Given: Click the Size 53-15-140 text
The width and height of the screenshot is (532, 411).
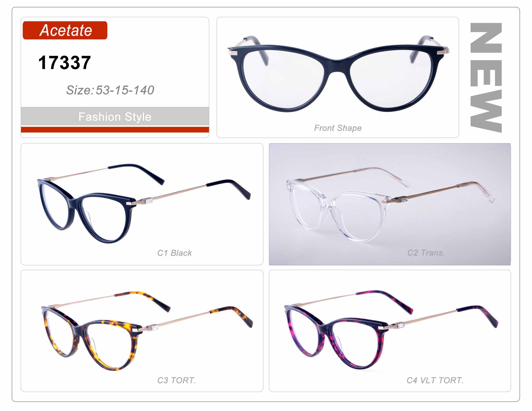Looking at the screenshot, I should [110, 90].
